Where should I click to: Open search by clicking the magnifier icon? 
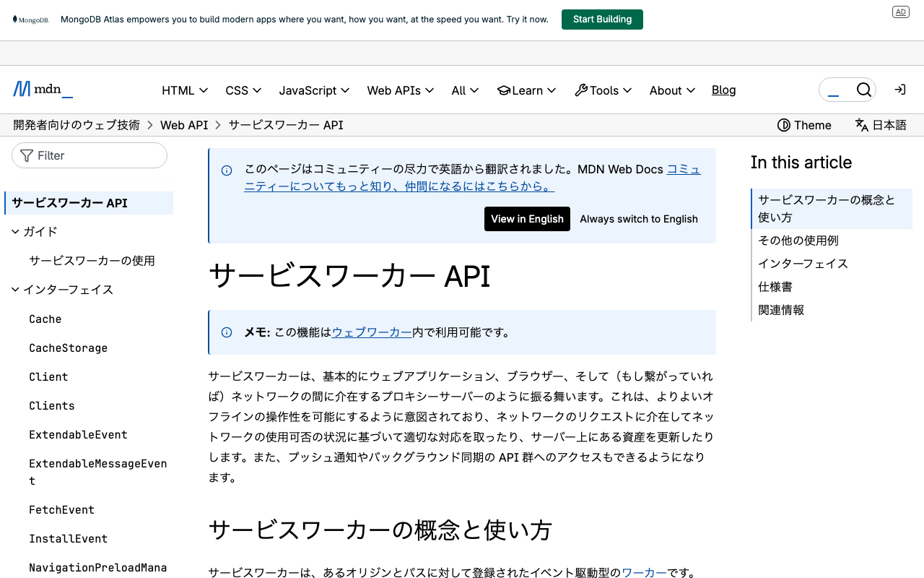pyautogui.click(x=864, y=89)
